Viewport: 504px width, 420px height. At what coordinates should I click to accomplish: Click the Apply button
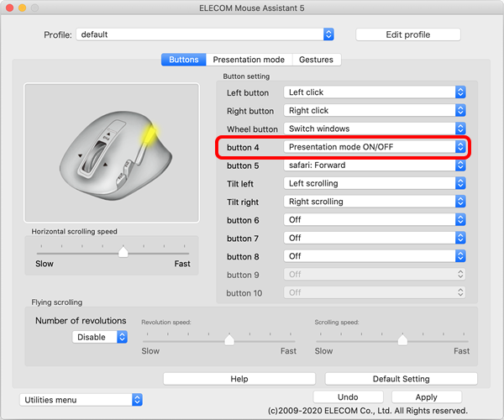coord(427,397)
